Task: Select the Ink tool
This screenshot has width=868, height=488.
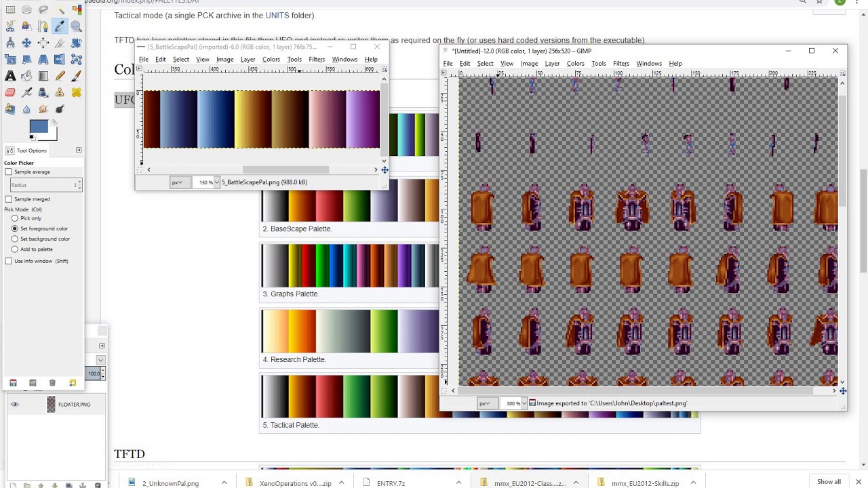Action: click(x=43, y=92)
